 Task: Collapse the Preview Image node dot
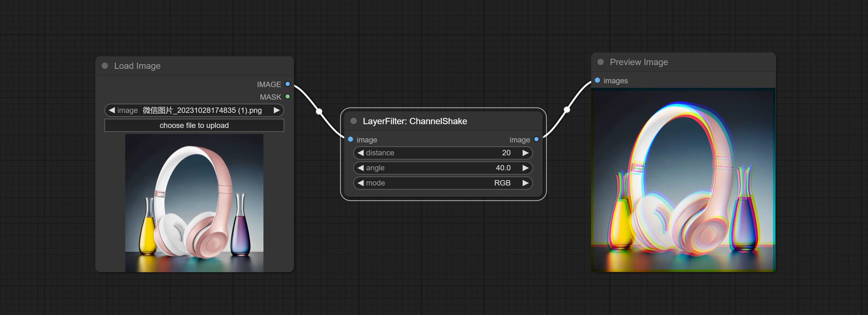(600, 62)
